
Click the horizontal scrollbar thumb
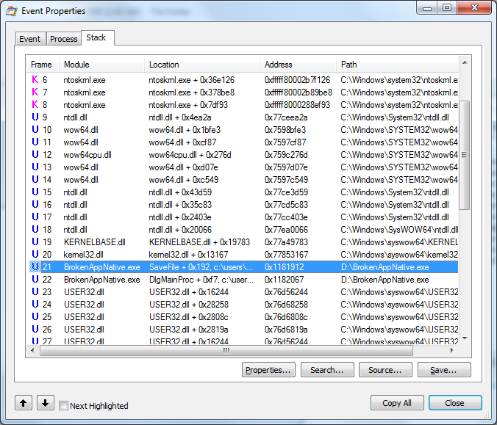[x=226, y=350]
